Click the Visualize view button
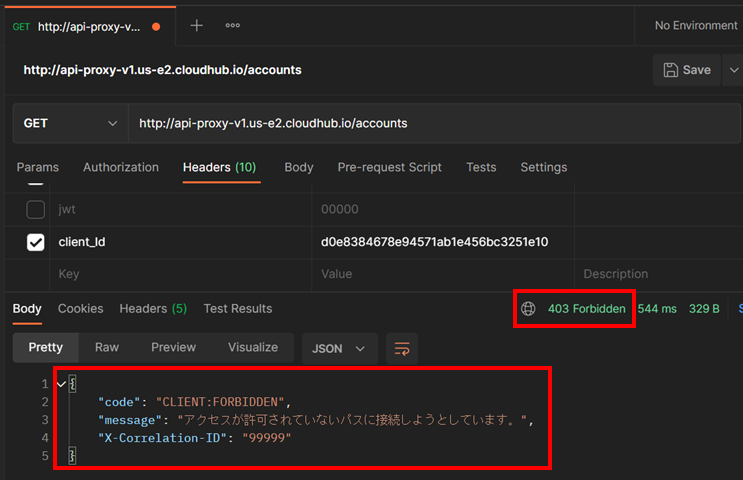 [253, 347]
